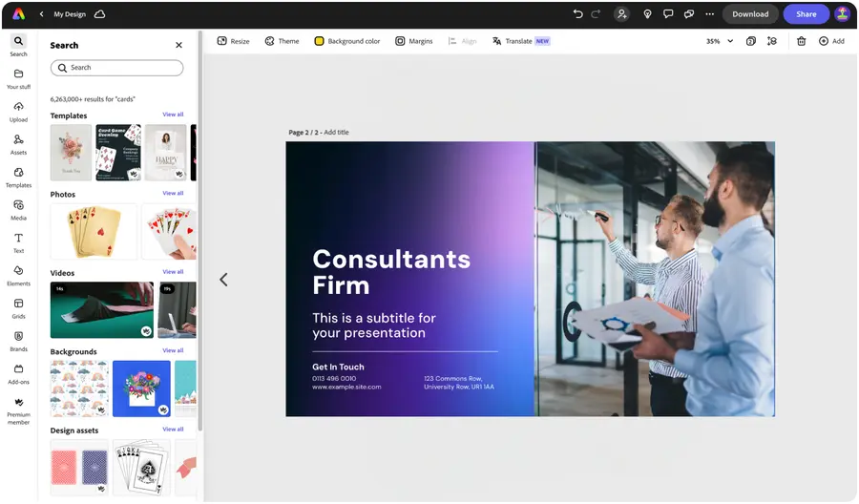859x504 pixels.
Task: Select the rainbow cloud pattern background
Action: coord(79,388)
